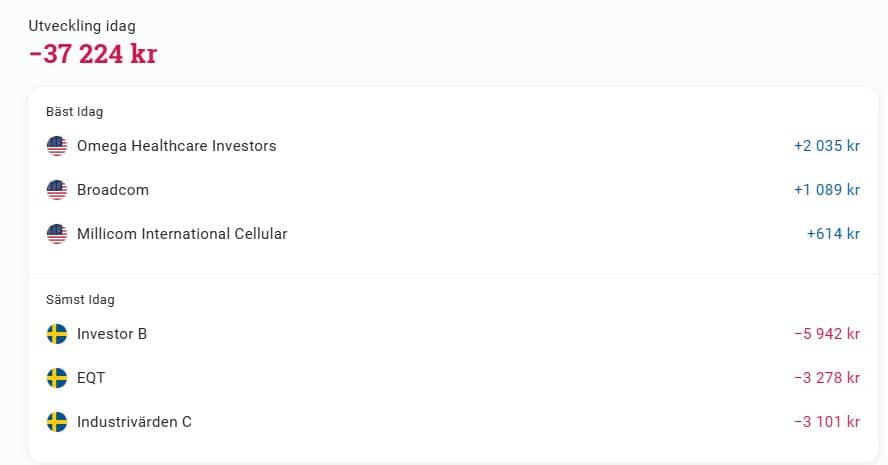
Task: Click Broadcom's +1 089 kr gain
Action: click(826, 190)
